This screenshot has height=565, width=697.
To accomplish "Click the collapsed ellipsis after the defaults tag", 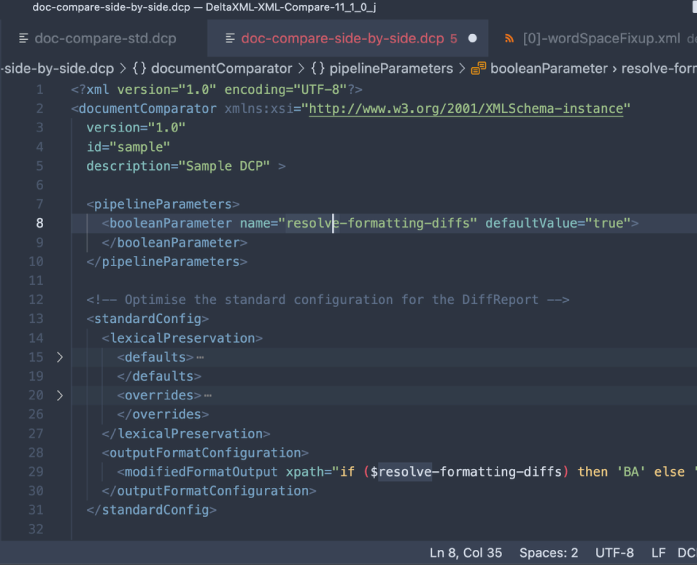I will click(x=200, y=357).
